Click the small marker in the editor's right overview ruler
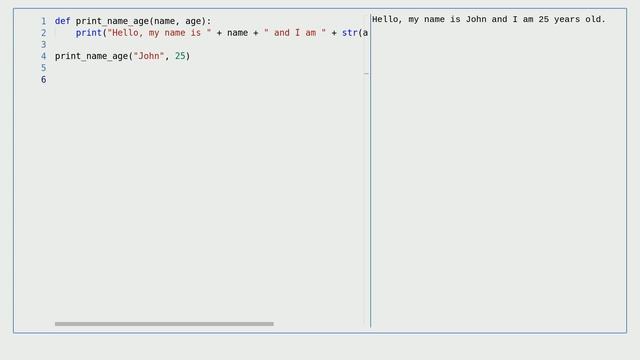The width and height of the screenshot is (640, 360). click(x=366, y=74)
